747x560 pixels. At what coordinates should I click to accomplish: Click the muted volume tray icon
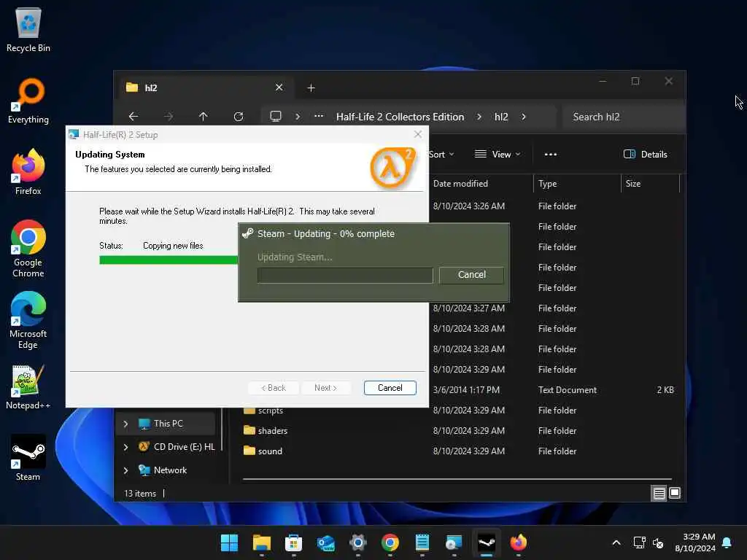tap(658, 542)
